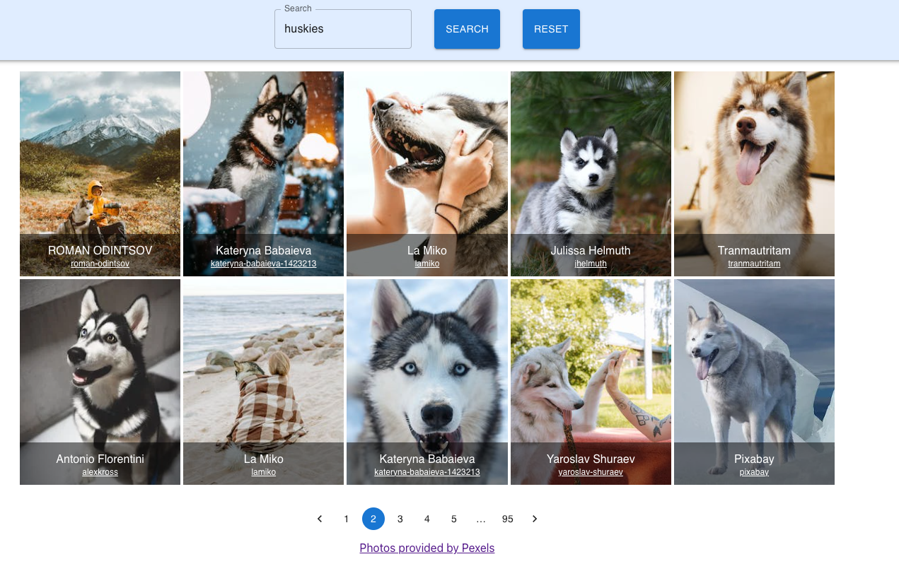Open pagination page 1
The height and width of the screenshot is (588, 899).
(x=347, y=519)
